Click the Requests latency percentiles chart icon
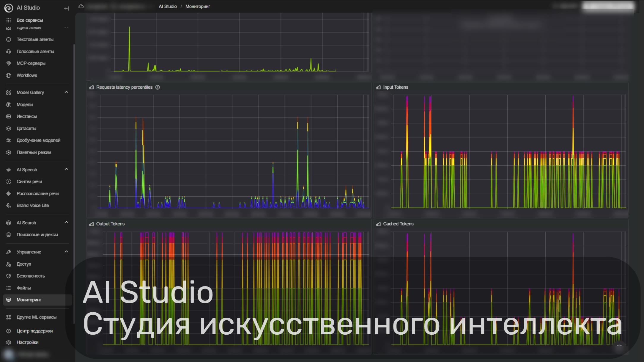644x362 pixels. pos(91,87)
